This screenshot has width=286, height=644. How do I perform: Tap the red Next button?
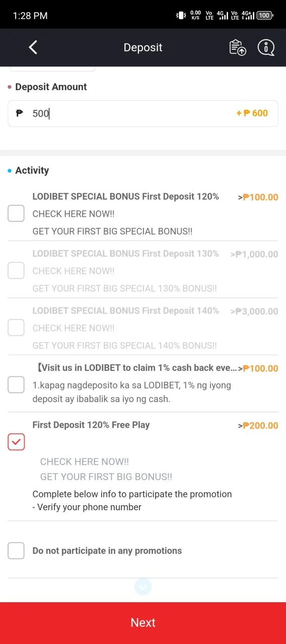[143, 623]
